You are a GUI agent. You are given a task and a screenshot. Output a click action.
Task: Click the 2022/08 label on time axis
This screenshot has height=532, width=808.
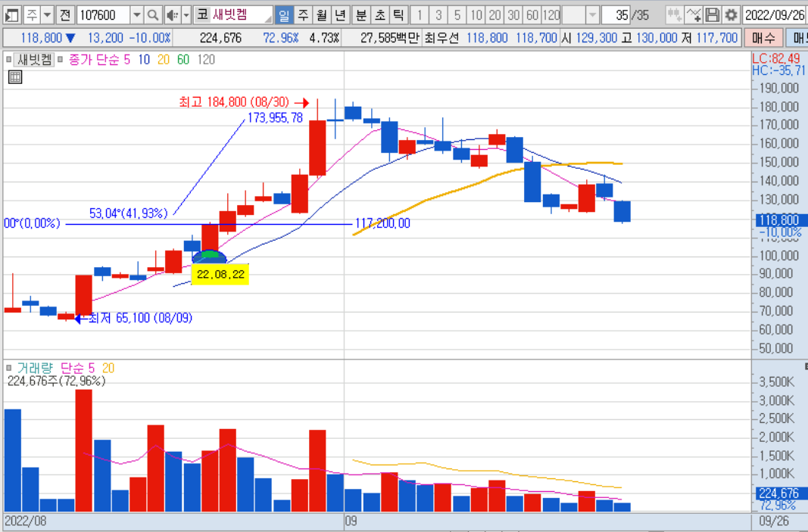click(x=25, y=521)
